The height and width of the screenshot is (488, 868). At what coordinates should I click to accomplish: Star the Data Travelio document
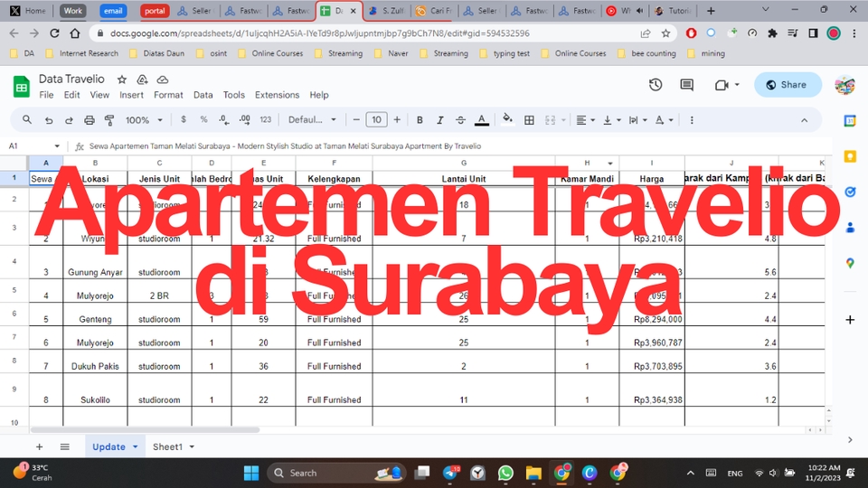[122, 80]
